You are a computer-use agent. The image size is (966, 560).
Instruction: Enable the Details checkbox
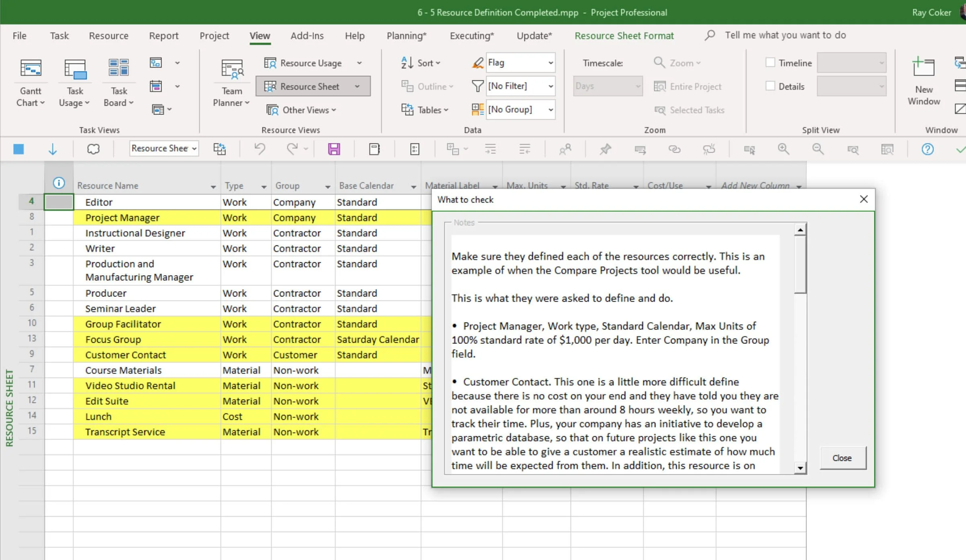coord(771,86)
